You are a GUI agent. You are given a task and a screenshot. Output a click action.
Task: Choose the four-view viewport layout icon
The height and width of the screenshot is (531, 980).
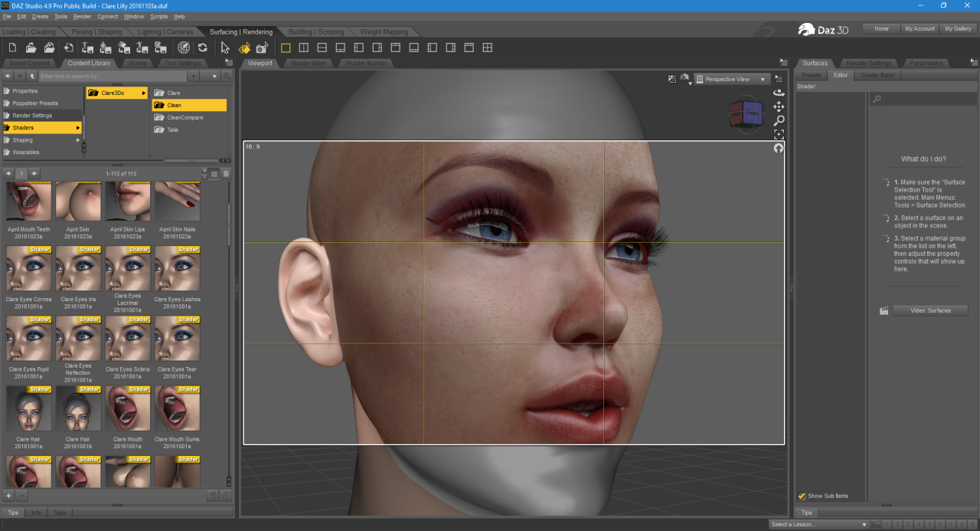coord(487,48)
